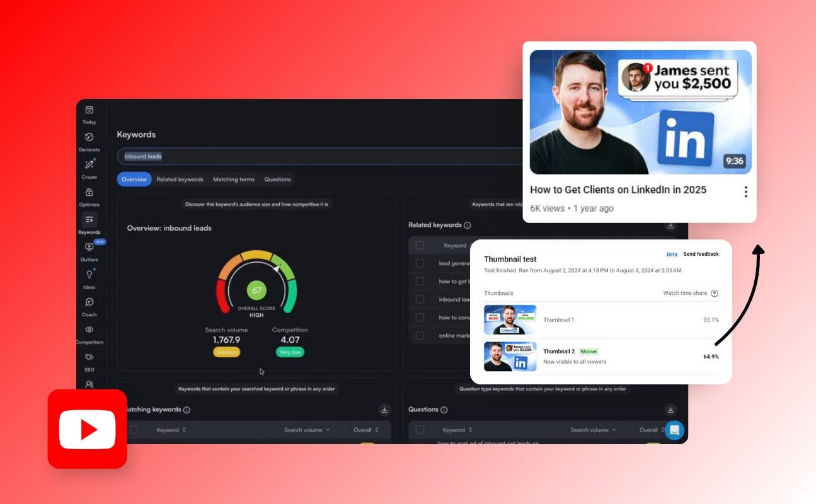Toggle select-all checkbox in Matching keywords table
Viewport: 816px width, 504px height.
134,430
